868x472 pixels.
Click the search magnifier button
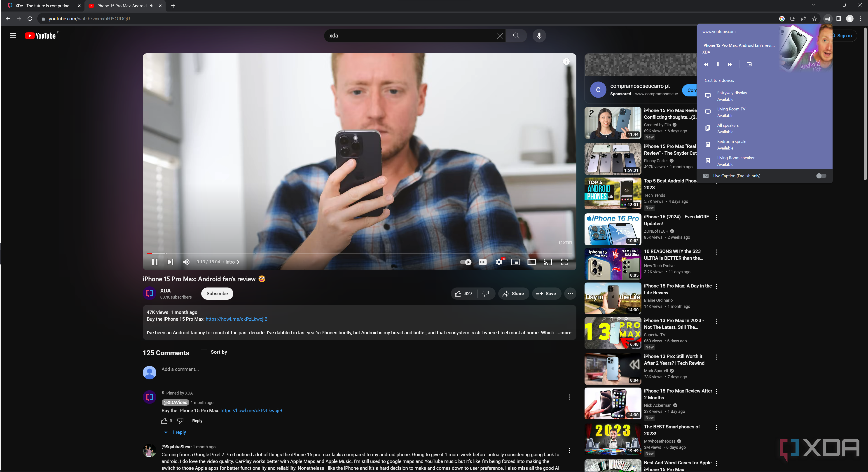coord(516,36)
